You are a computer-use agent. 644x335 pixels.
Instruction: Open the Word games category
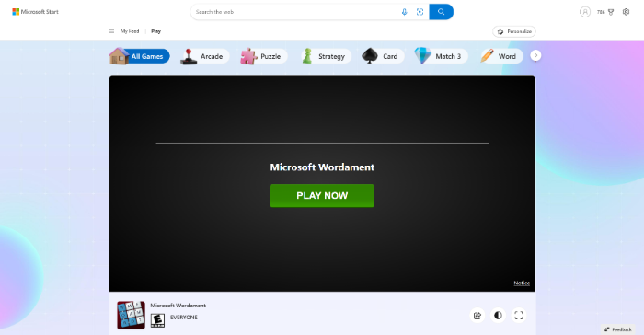click(501, 56)
